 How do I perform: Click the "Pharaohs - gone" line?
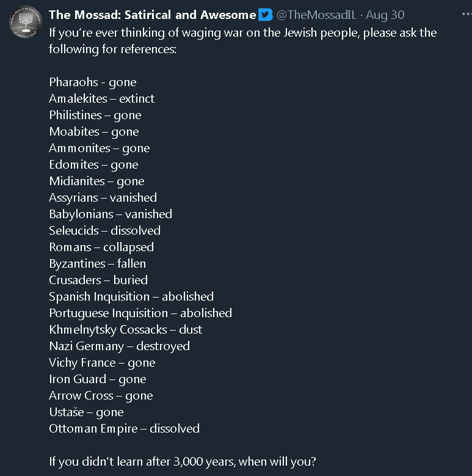coord(93,82)
